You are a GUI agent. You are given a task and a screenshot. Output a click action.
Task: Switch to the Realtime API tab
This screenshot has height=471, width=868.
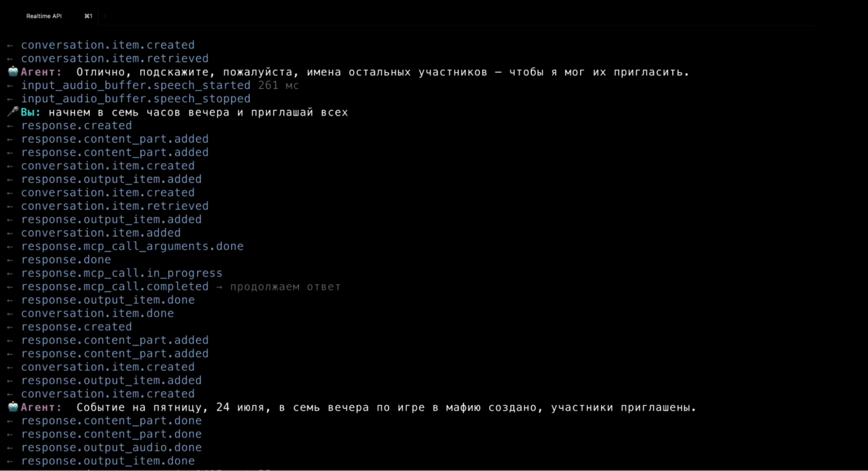(x=44, y=16)
